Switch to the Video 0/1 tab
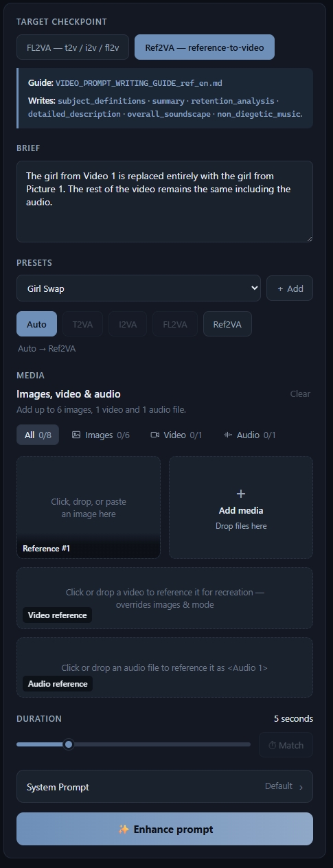Screen dimensions: 333x868 click(176, 435)
